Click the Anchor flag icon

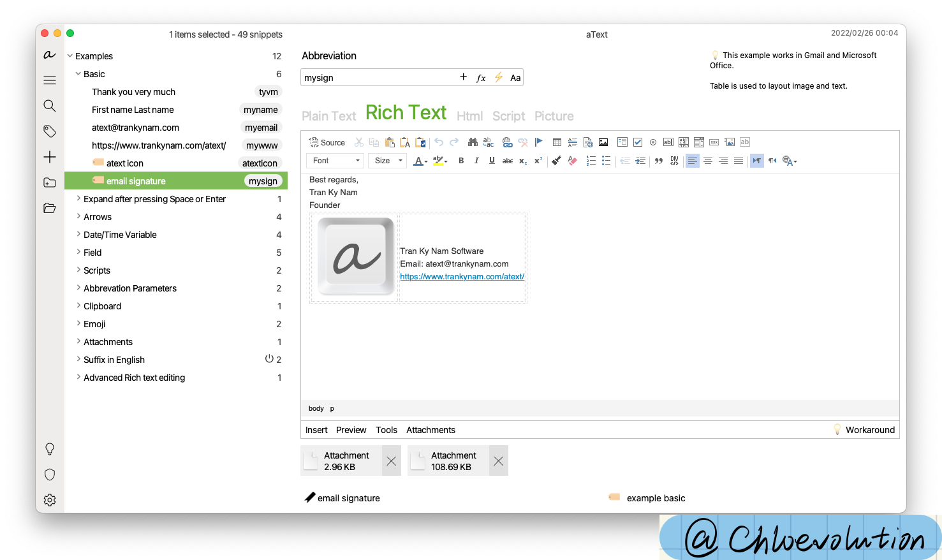click(x=538, y=142)
